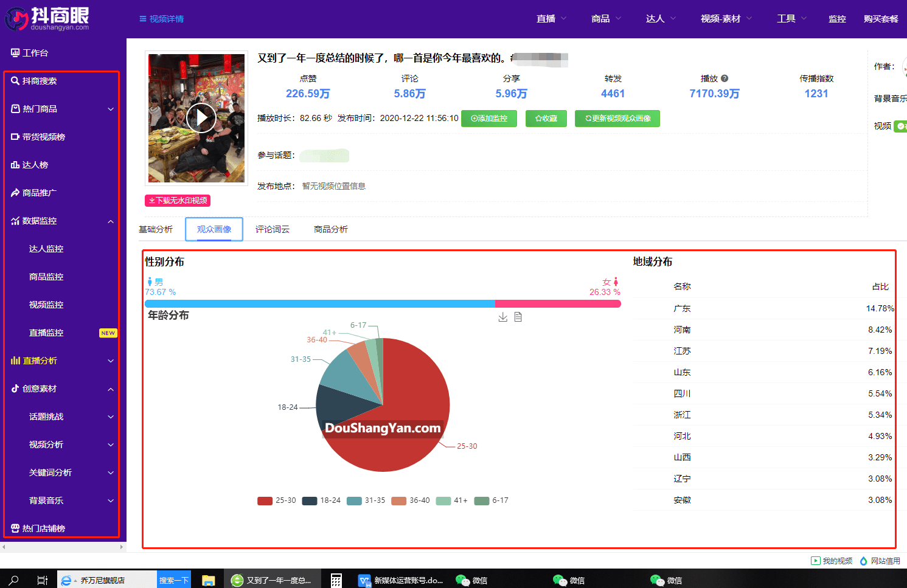This screenshot has width=907, height=588.
Task: Click 下载无水印视频 button
Action: (178, 200)
